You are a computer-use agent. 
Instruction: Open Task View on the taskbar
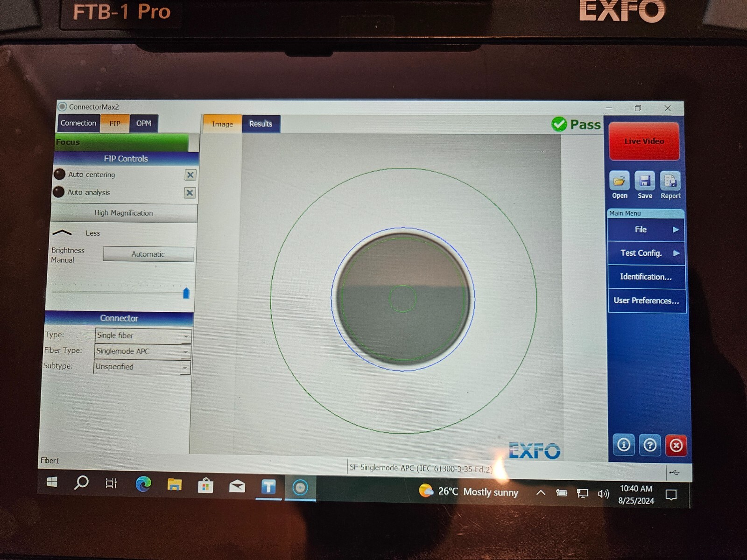click(111, 483)
